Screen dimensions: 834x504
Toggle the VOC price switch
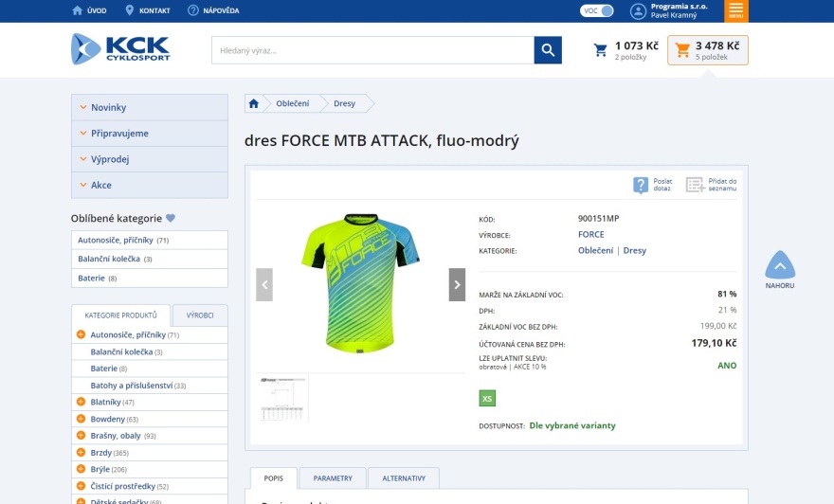[596, 10]
